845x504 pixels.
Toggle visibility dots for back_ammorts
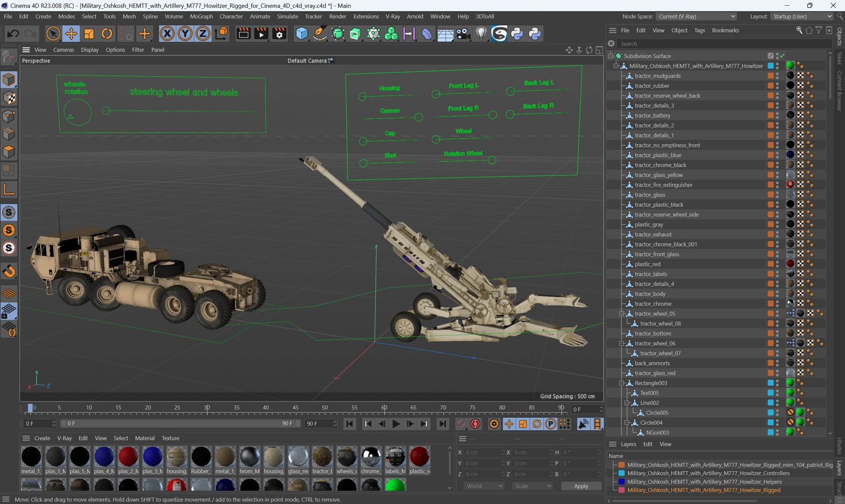coord(777,364)
